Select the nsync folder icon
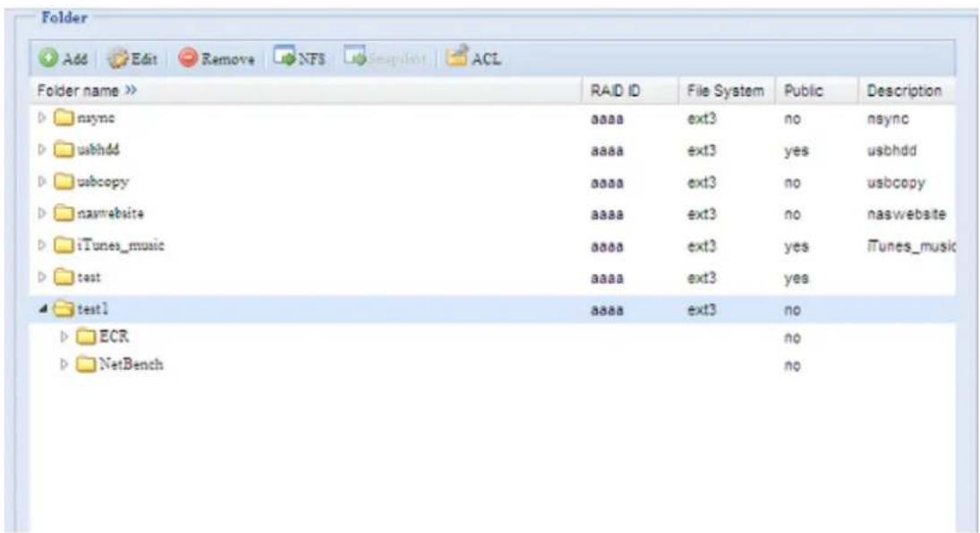The width and height of the screenshot is (980, 533). [x=62, y=117]
